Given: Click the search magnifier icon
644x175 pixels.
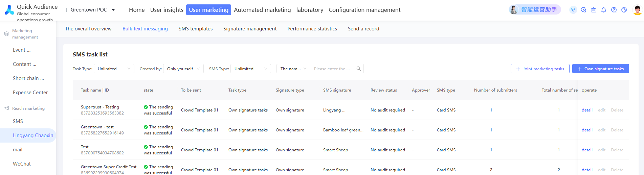Looking at the screenshot, I should pos(358,69).
